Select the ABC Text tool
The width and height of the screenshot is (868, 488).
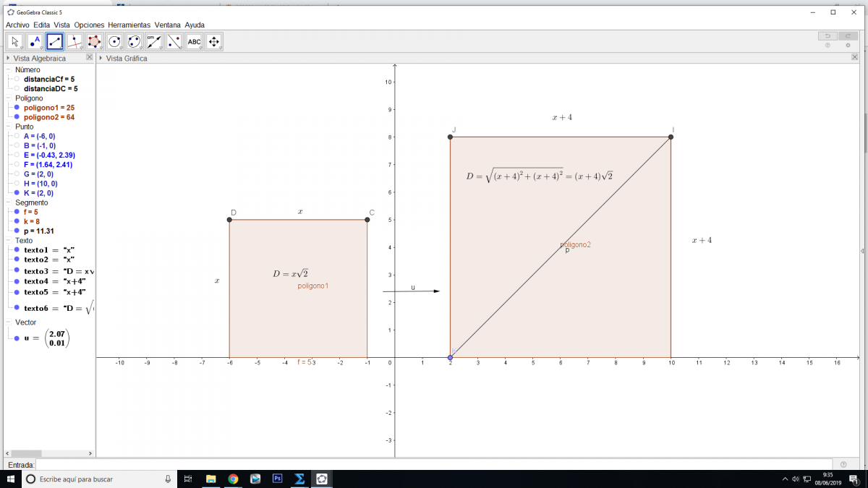click(x=194, y=42)
